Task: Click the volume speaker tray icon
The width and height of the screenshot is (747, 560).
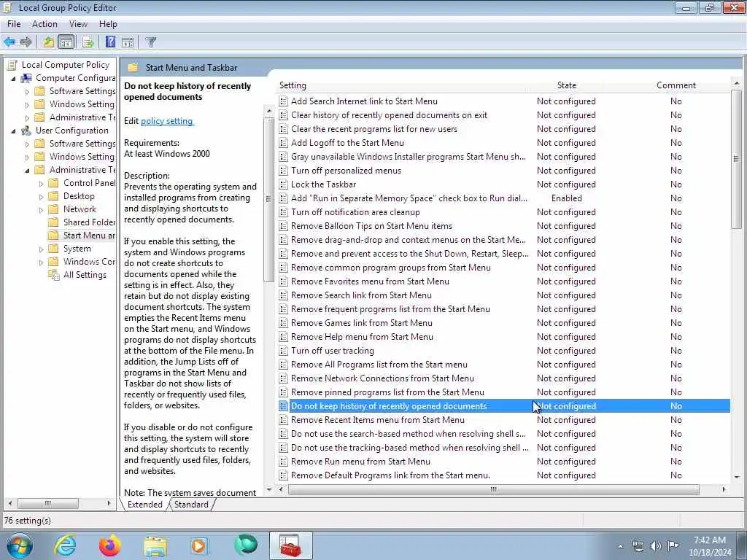Action: click(656, 546)
